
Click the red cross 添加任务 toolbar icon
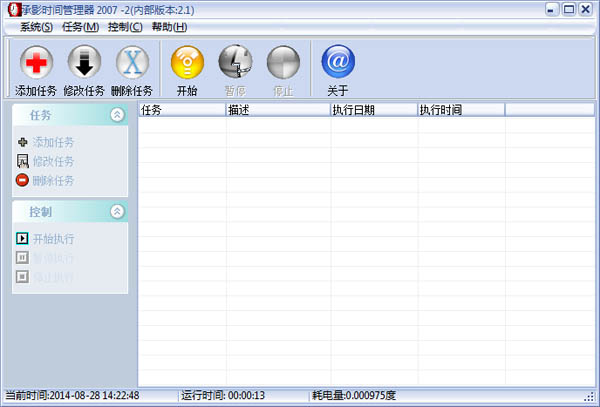36,62
